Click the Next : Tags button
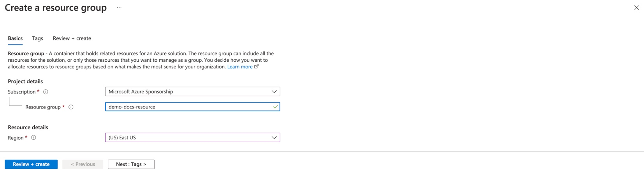The height and width of the screenshot is (174, 644). 131,164
